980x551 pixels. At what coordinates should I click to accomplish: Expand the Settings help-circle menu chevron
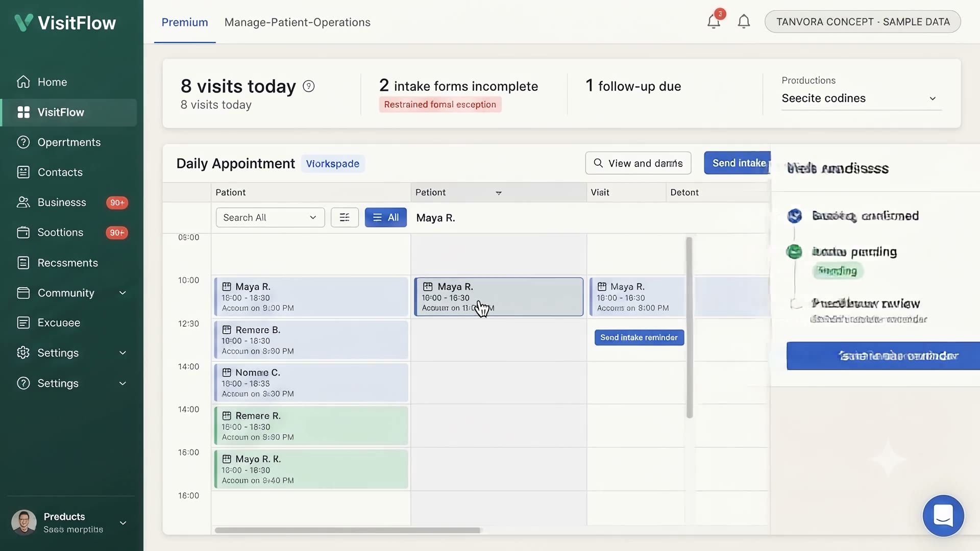(122, 384)
